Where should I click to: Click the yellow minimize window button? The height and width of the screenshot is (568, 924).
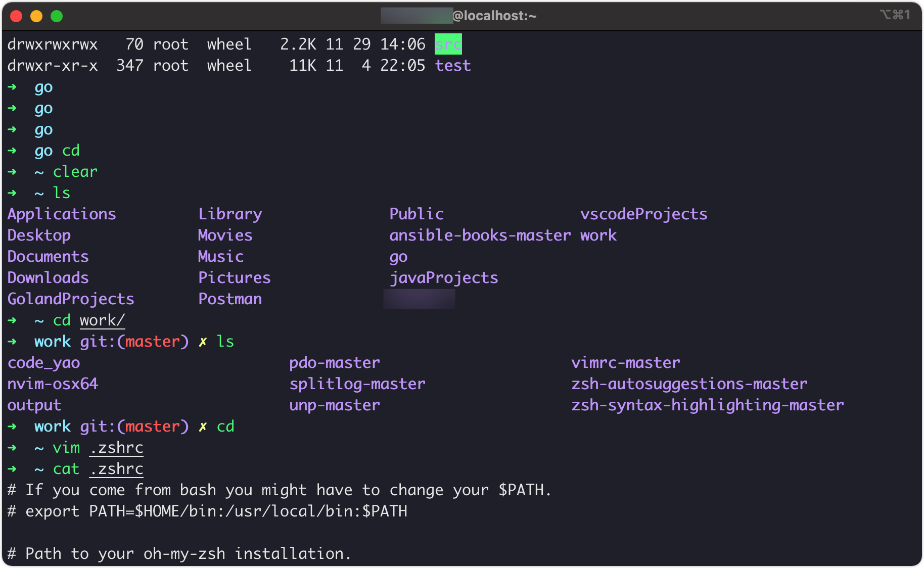pyautogui.click(x=36, y=16)
